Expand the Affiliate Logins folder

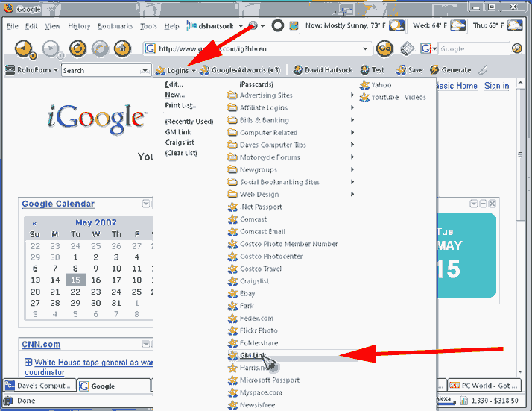coord(291,107)
